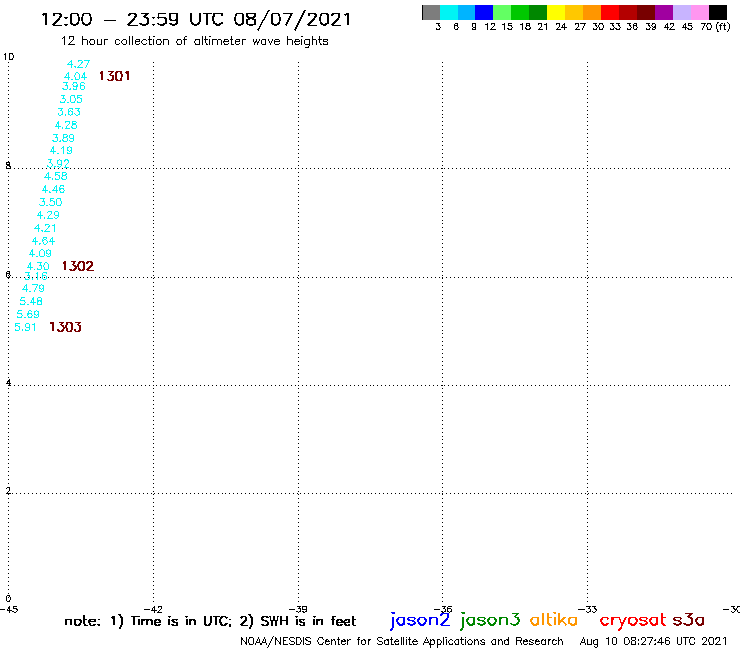Select the wave height value 3.96
The image size is (740, 650).
tap(74, 86)
